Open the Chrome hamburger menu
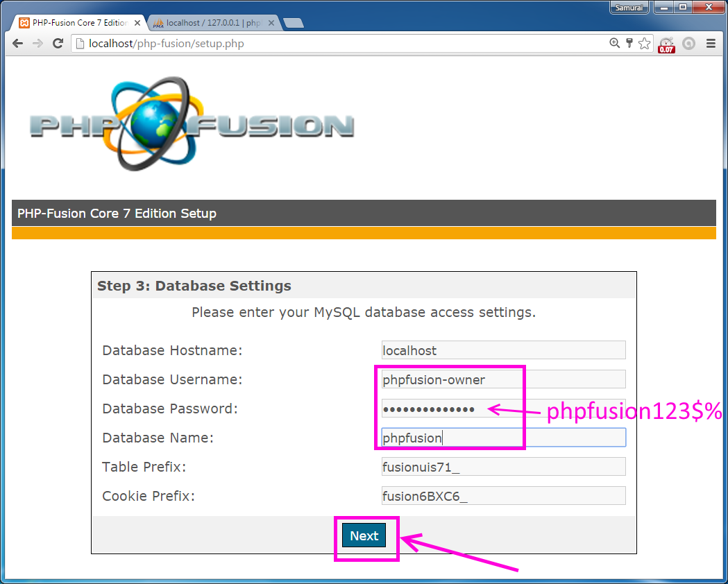This screenshot has width=728, height=584. point(711,44)
